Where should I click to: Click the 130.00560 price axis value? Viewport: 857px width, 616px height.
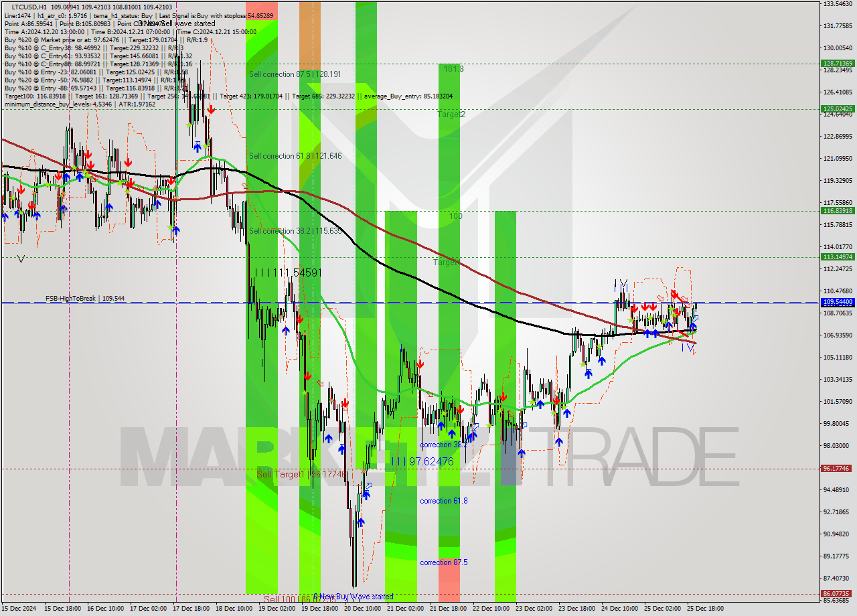[838, 48]
